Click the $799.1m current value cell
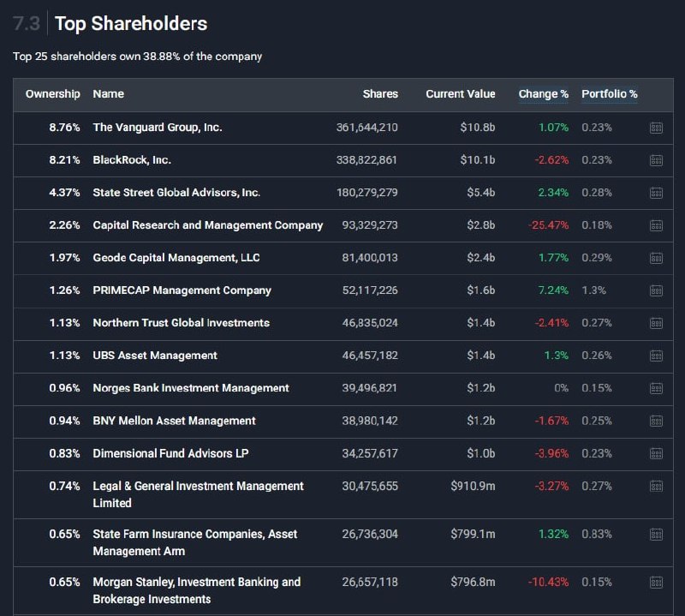 474,534
